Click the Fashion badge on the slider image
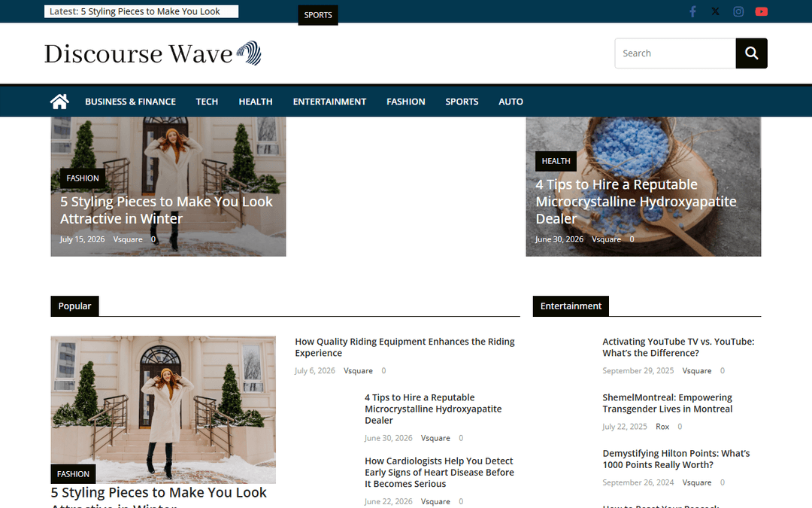This screenshot has height=508, width=812. coord(83,178)
